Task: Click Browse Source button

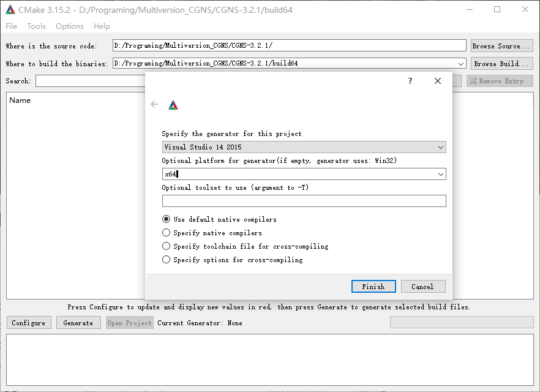Action: (x=502, y=46)
